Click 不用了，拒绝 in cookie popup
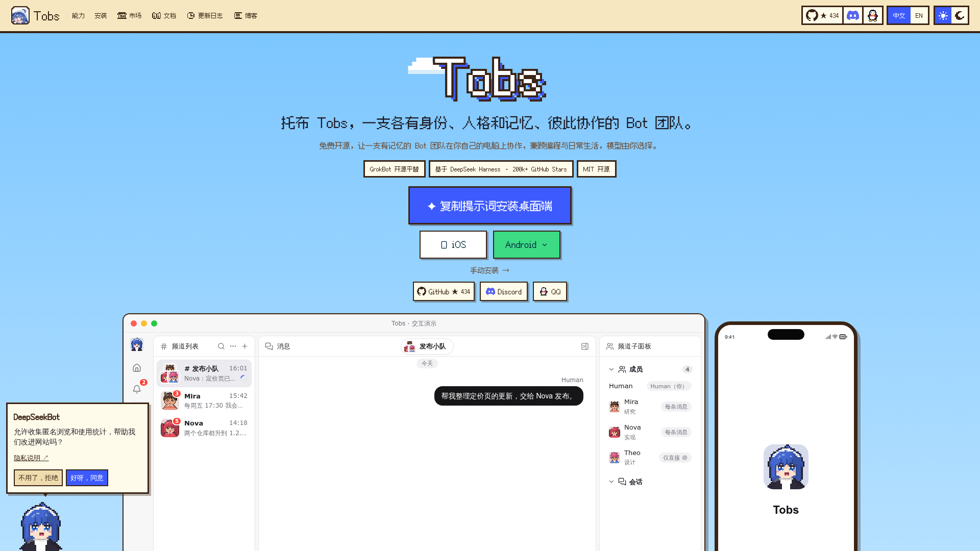 38,478
